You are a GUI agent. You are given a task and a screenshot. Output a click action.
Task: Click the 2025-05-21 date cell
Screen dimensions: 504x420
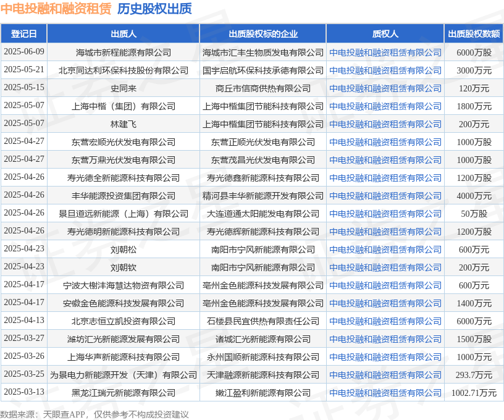click(24, 69)
